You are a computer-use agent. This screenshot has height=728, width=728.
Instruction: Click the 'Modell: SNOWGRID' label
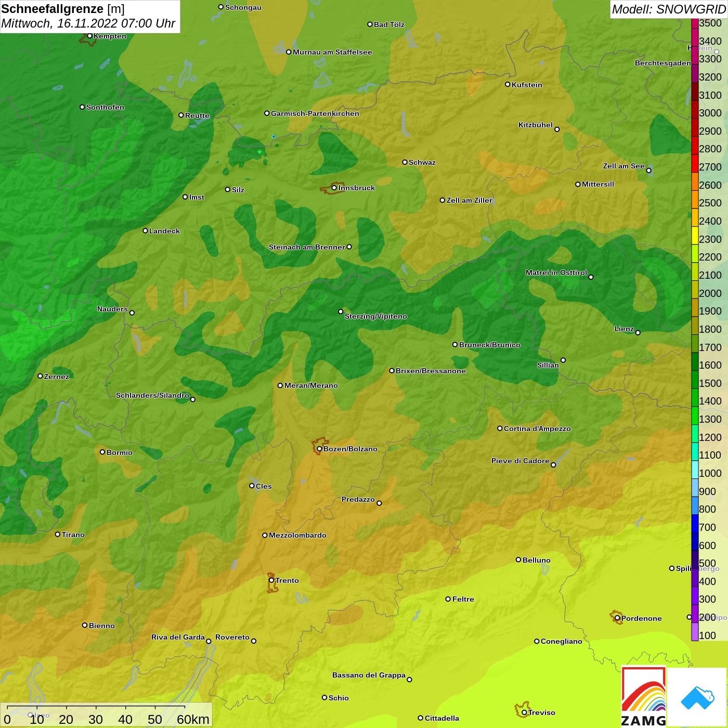669,9
